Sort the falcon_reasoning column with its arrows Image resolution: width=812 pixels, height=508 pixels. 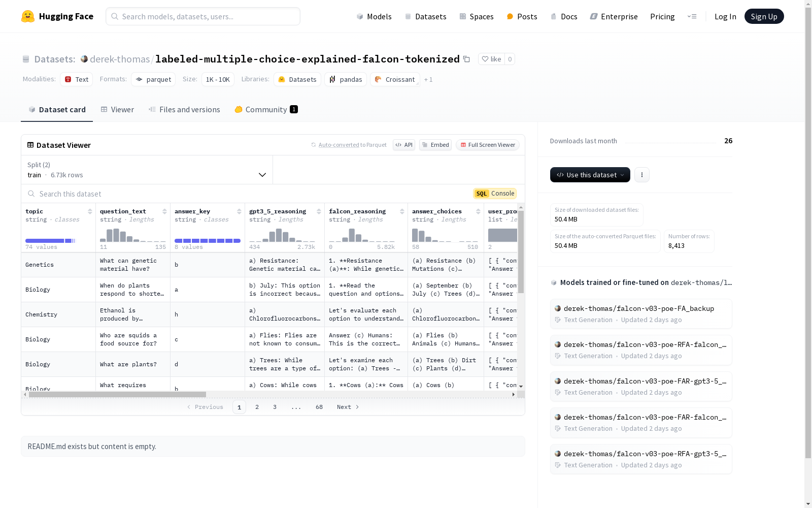click(402, 211)
